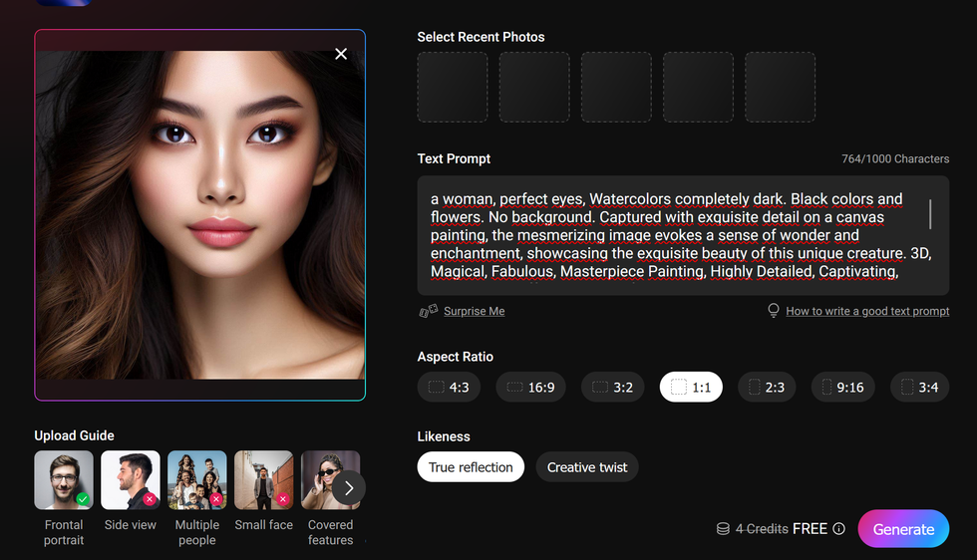Remove the uploaded photo with the X icon

tap(341, 54)
